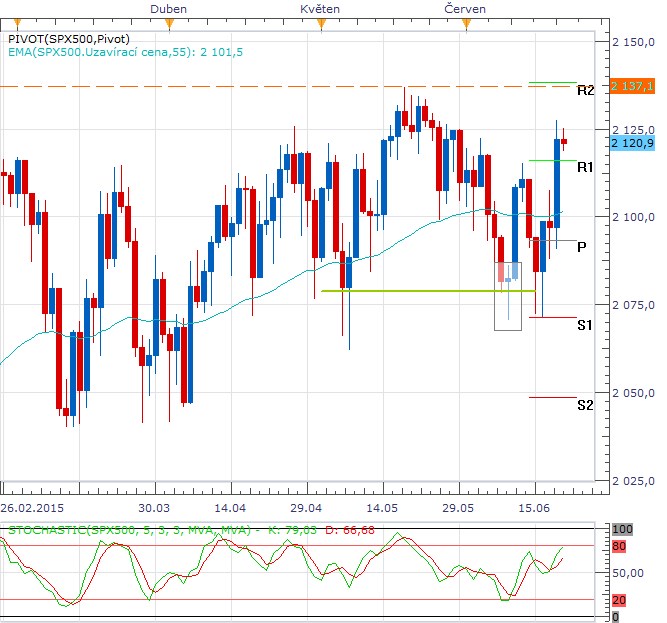Select the R1 pivot level label
667x623 pixels.
(585, 168)
